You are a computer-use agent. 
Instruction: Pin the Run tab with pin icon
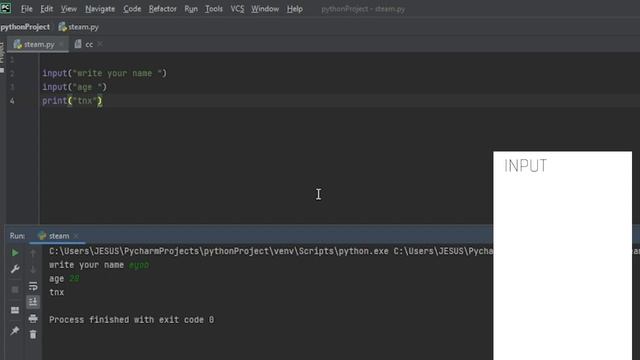point(15,330)
